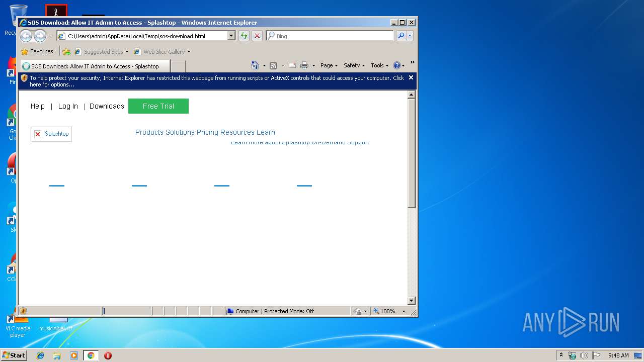Expand the zoom level dropdown arrow
Image resolution: width=644 pixels, height=362 pixels.
(x=404, y=311)
